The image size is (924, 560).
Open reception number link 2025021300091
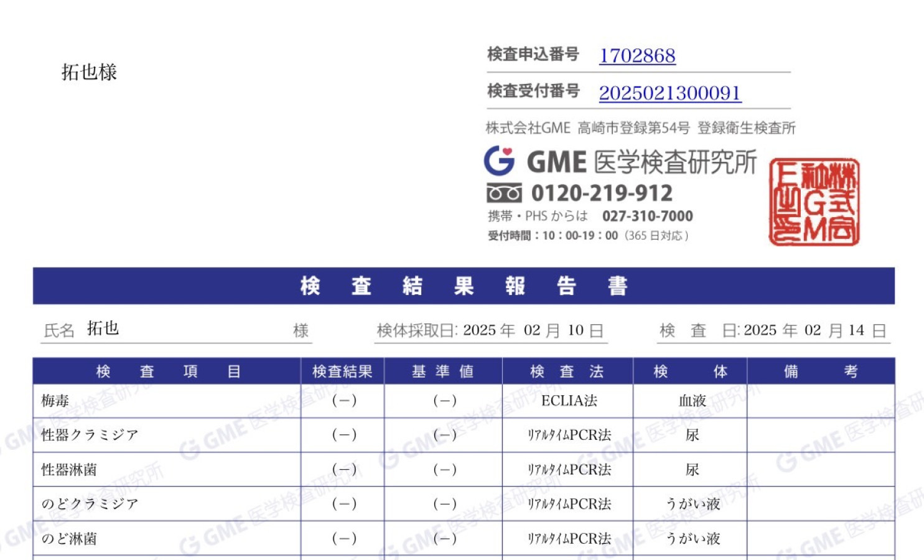670,93
